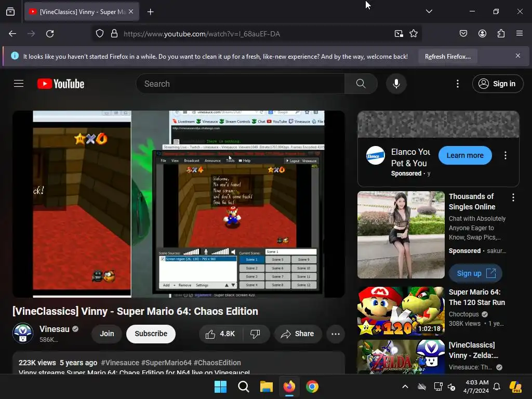Reload the current YouTube page
This screenshot has height=399, width=532.
[x=50, y=34]
